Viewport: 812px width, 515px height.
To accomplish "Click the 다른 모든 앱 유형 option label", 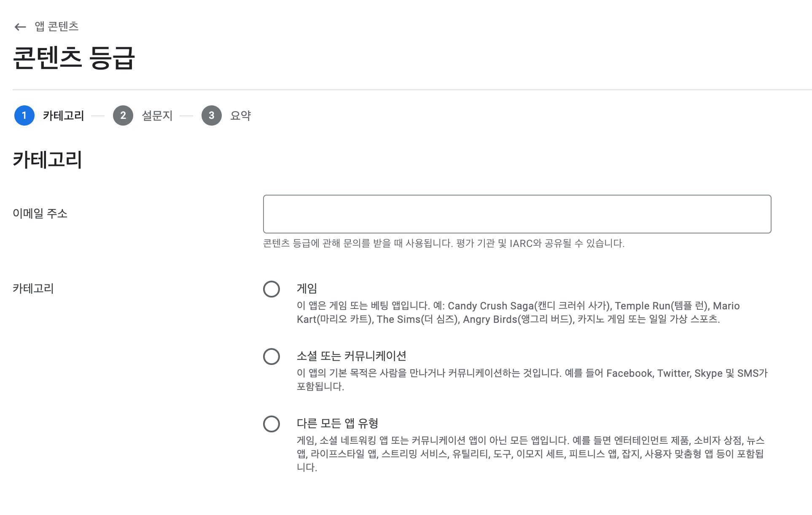I will click(x=337, y=424).
